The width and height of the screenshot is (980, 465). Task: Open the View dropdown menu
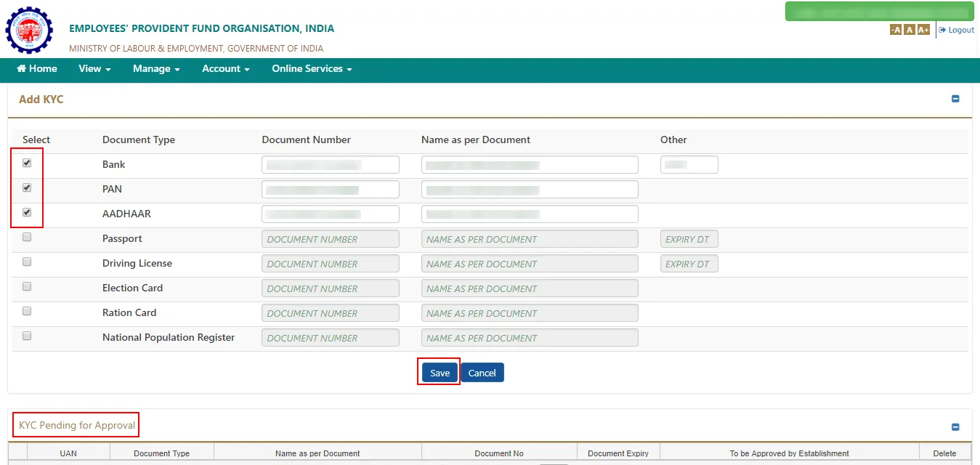click(94, 68)
